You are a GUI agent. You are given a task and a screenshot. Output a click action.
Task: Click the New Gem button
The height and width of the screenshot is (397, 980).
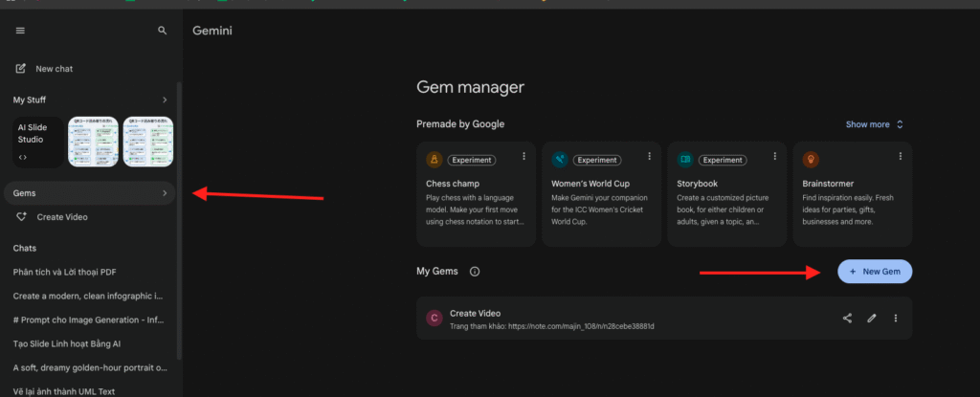pos(875,272)
